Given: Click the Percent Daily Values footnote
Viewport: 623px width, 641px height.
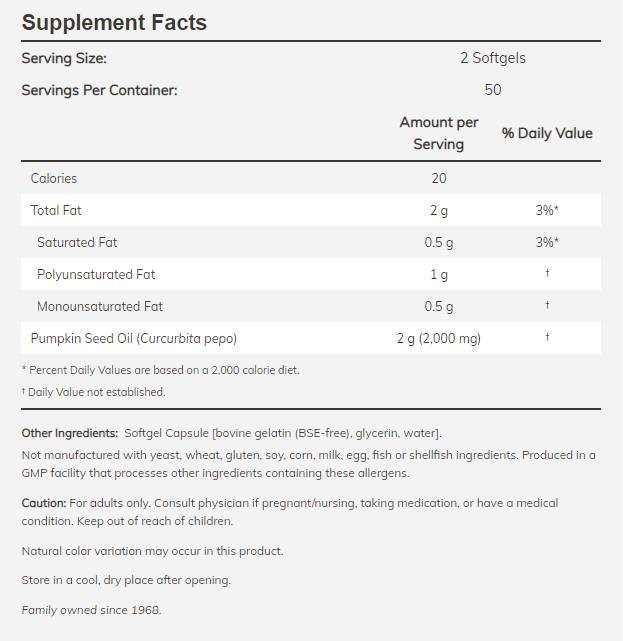Looking at the screenshot, I should (160, 370).
